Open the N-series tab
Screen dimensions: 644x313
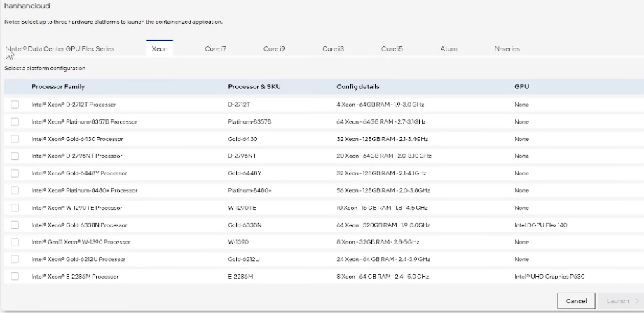507,48
